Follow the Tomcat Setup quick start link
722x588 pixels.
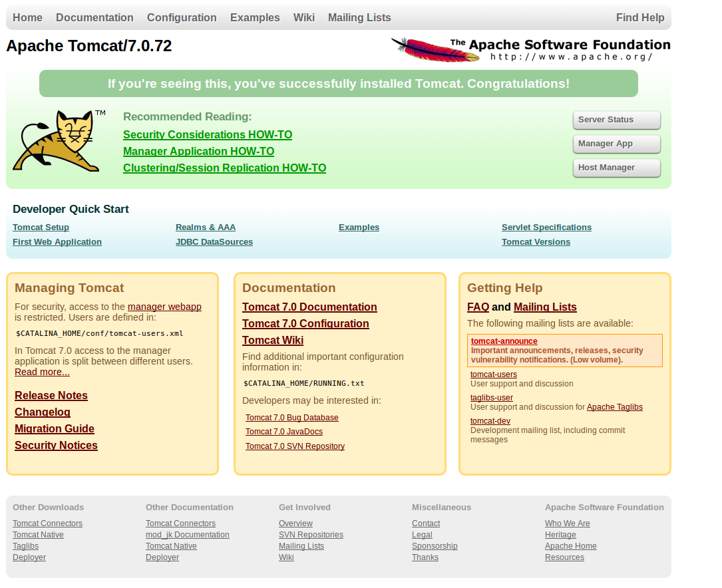pyautogui.click(x=41, y=227)
